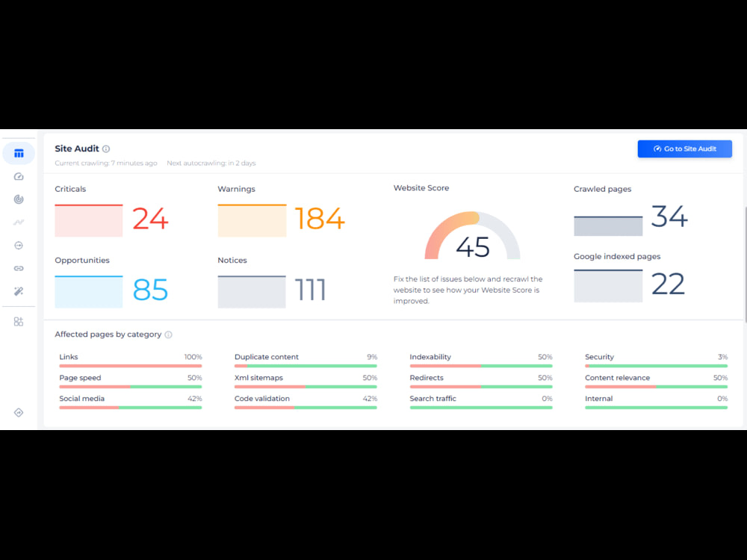Screen dimensions: 747x560
Task: Click the Site Audit heading
Action: 77,149
